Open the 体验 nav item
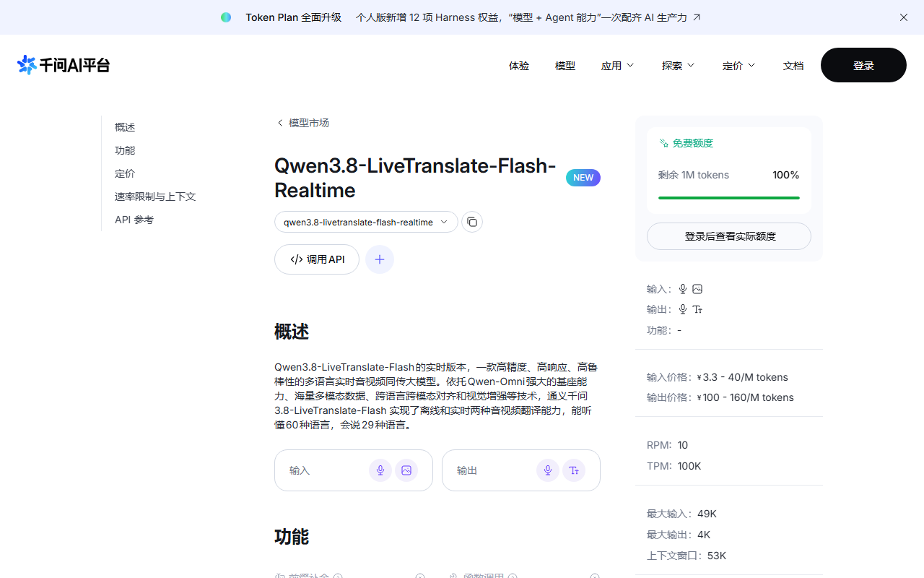This screenshot has height=578, width=924. [x=519, y=66]
